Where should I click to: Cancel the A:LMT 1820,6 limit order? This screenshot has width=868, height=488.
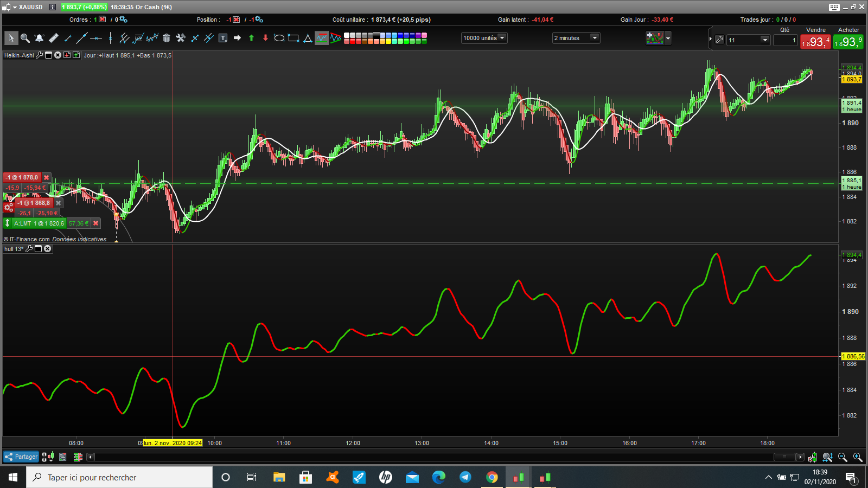pos(96,223)
